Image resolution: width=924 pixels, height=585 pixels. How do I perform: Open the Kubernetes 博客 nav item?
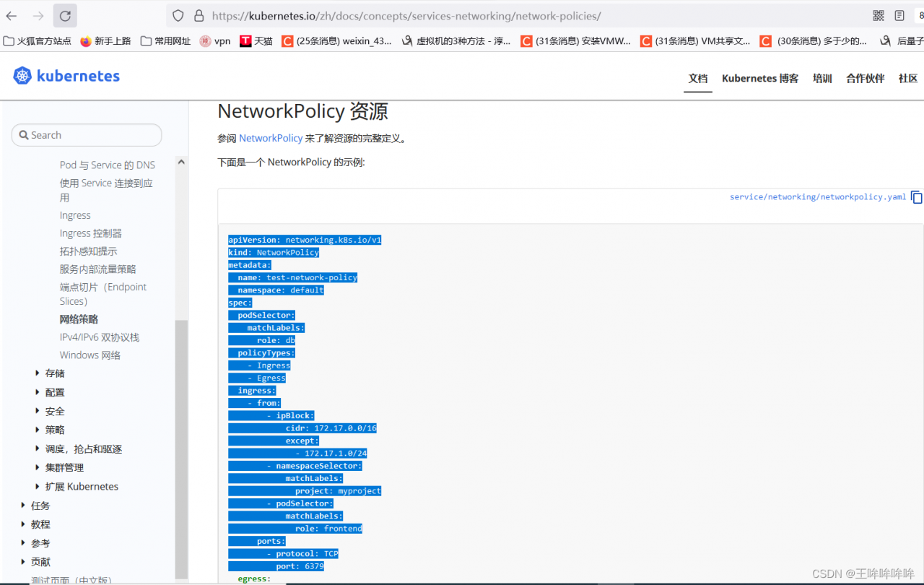(760, 79)
